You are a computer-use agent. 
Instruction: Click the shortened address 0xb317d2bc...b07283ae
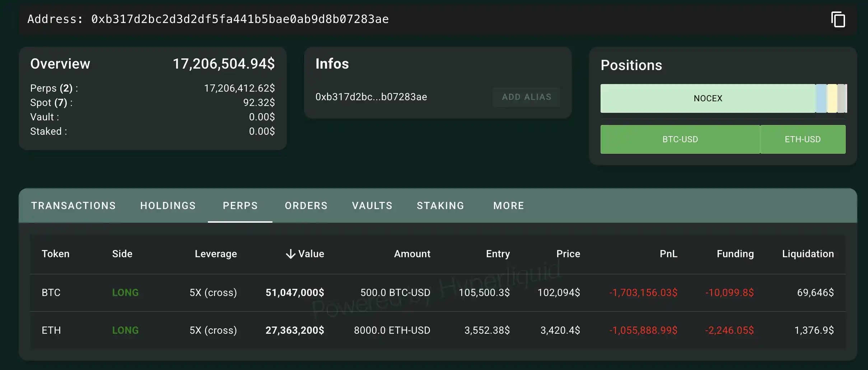tap(371, 97)
